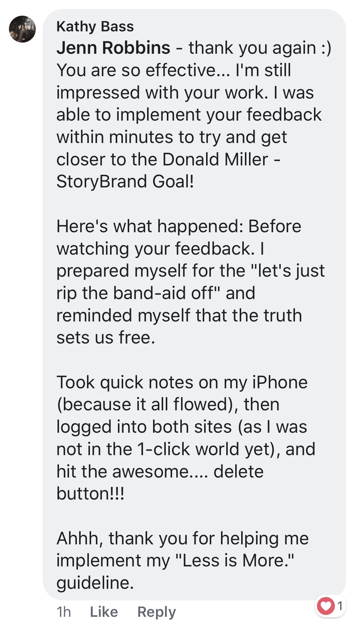
Task: Click the Kathy Bass commenter name
Action: (95, 27)
